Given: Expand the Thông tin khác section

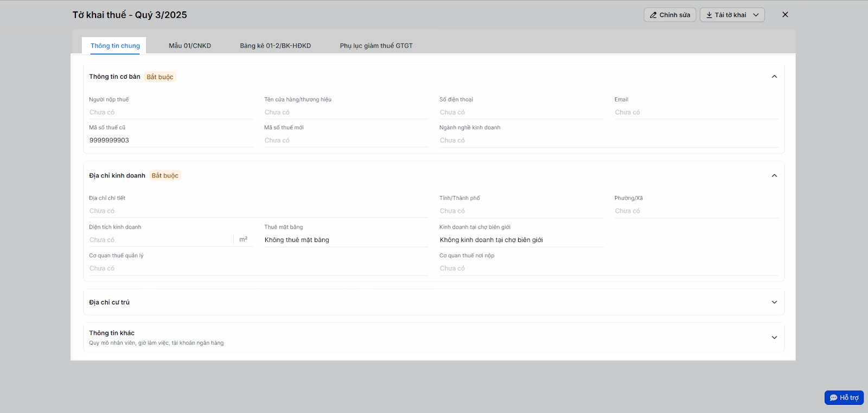Looking at the screenshot, I should 774,337.
